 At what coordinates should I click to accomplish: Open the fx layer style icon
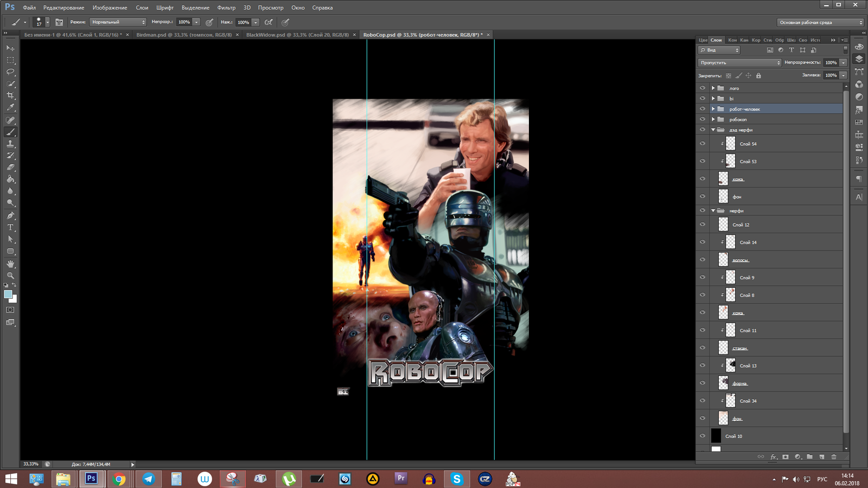(774, 457)
